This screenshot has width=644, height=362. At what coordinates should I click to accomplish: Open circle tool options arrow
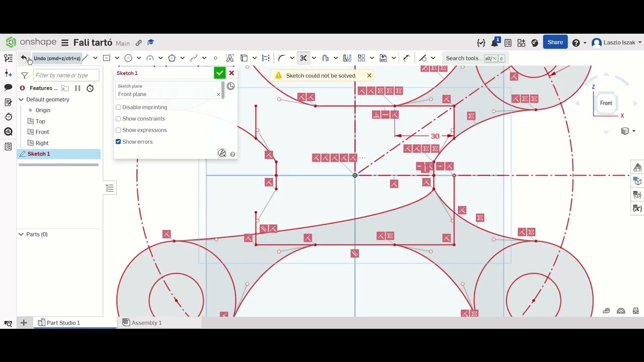[x=139, y=58]
